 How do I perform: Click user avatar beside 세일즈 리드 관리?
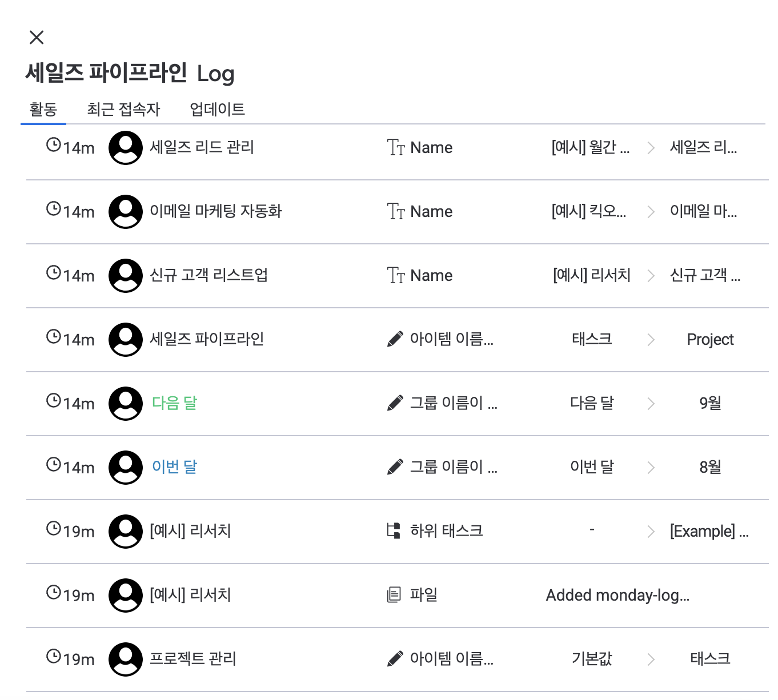click(x=126, y=148)
